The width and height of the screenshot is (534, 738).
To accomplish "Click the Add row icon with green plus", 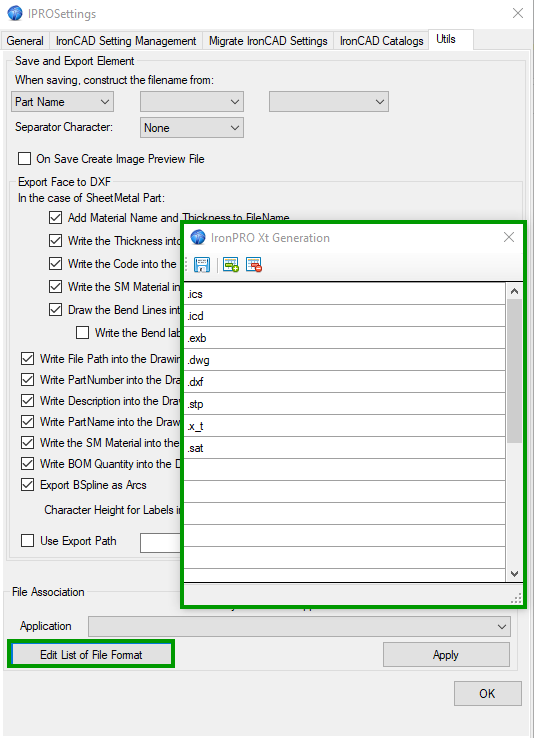I will tap(231, 265).
